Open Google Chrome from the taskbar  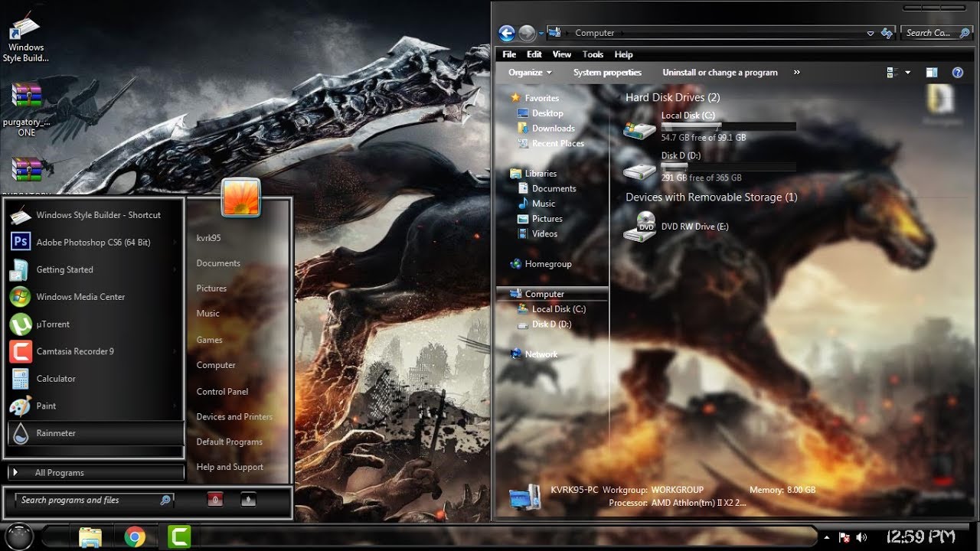click(x=135, y=537)
